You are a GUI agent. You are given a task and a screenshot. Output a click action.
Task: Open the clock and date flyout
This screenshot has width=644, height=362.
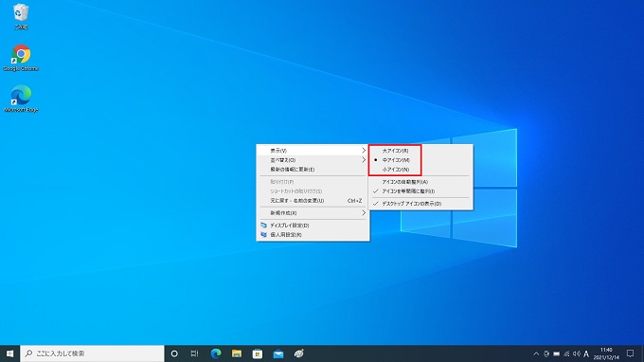(x=606, y=353)
